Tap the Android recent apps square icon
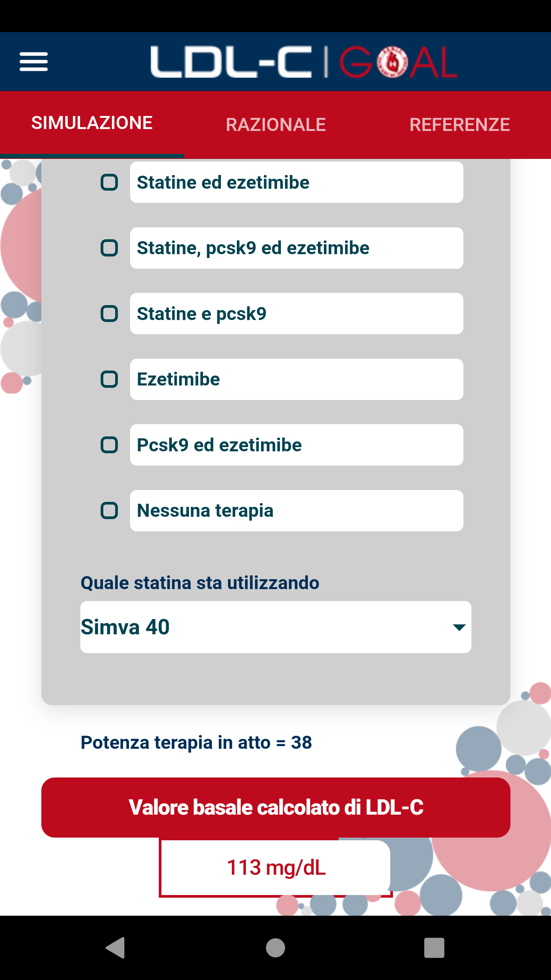 click(434, 948)
